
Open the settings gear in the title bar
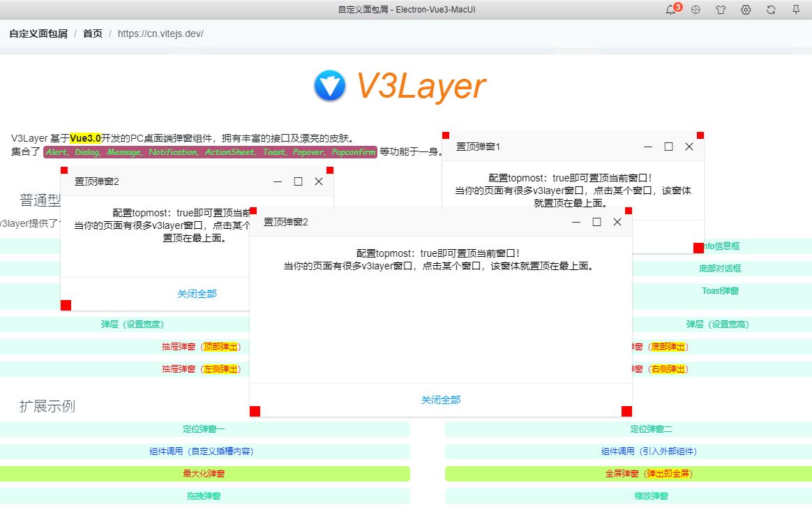pyautogui.click(x=746, y=10)
